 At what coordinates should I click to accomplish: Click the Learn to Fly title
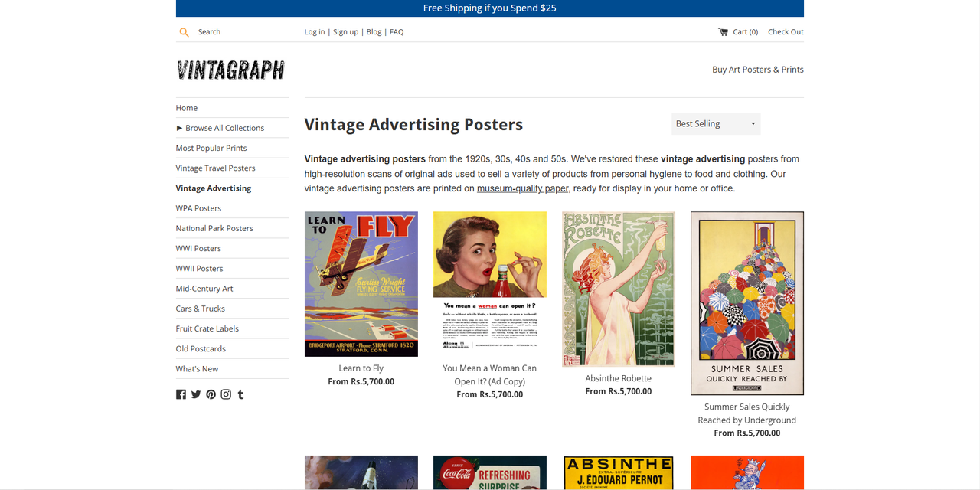pyautogui.click(x=361, y=368)
